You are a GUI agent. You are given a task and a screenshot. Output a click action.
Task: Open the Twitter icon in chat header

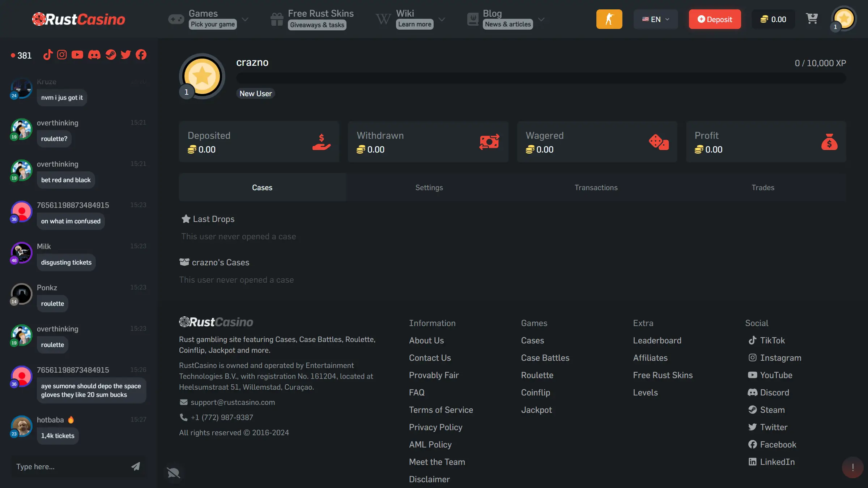(125, 55)
